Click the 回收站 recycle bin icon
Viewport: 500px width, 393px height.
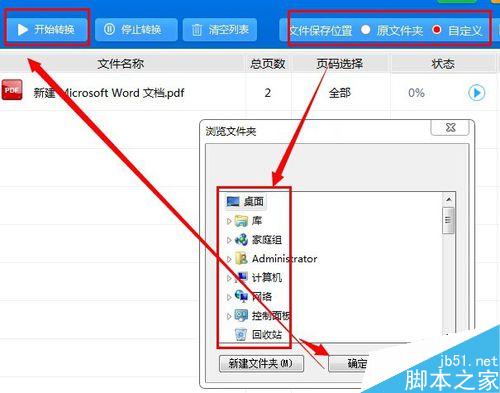[x=241, y=334]
